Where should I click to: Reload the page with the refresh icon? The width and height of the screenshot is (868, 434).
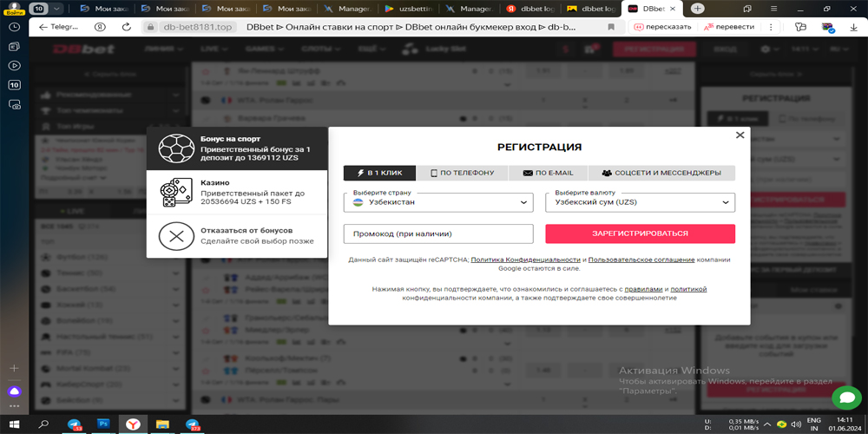coord(126,27)
